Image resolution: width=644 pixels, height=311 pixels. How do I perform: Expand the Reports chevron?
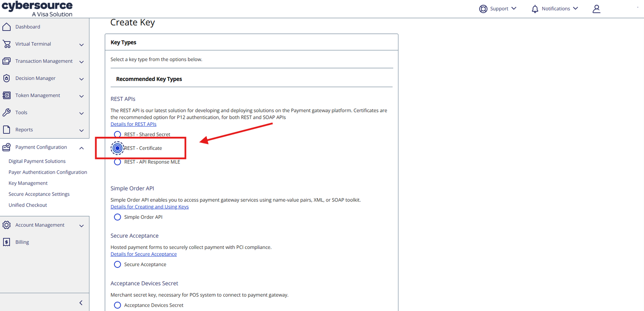tap(81, 131)
